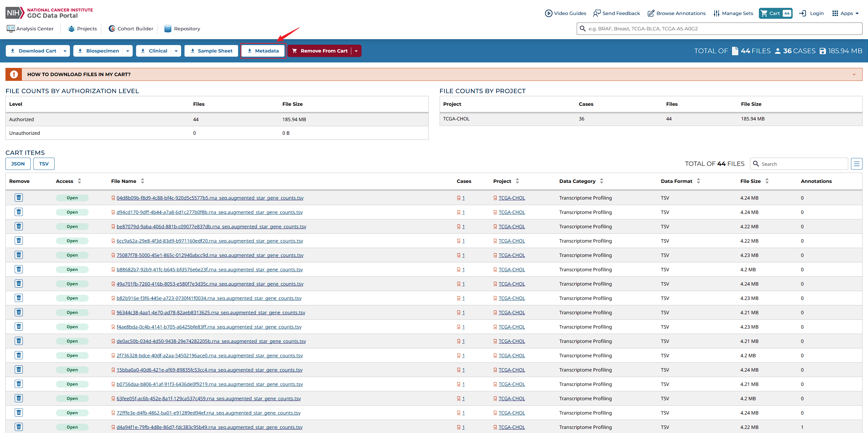Sort table by File Name column
The width and height of the screenshot is (868, 433).
coord(143,181)
